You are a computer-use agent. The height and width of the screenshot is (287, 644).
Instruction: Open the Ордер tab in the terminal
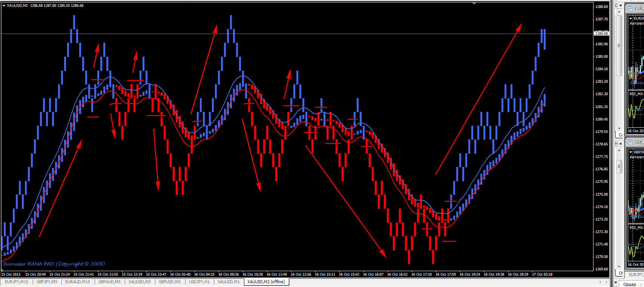[630, 284]
